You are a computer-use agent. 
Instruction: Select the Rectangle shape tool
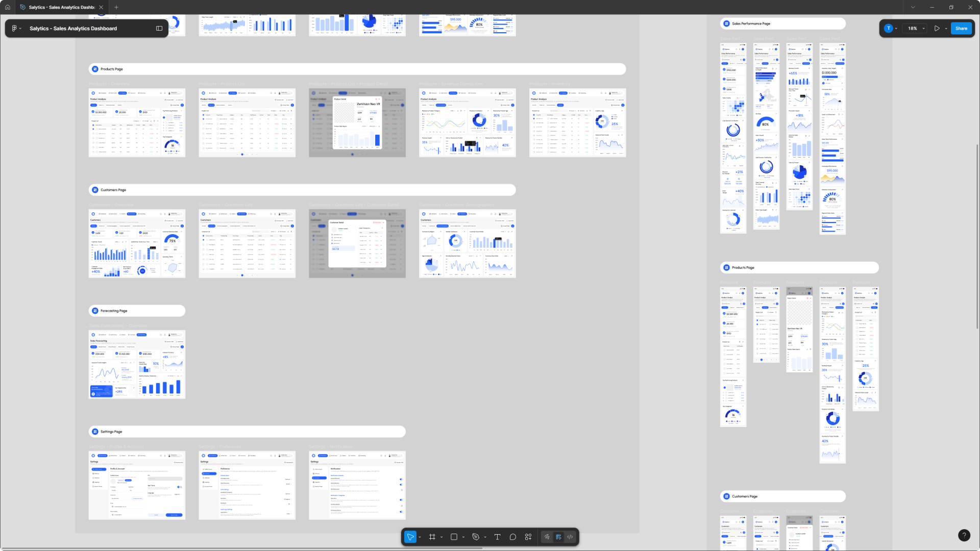454,537
